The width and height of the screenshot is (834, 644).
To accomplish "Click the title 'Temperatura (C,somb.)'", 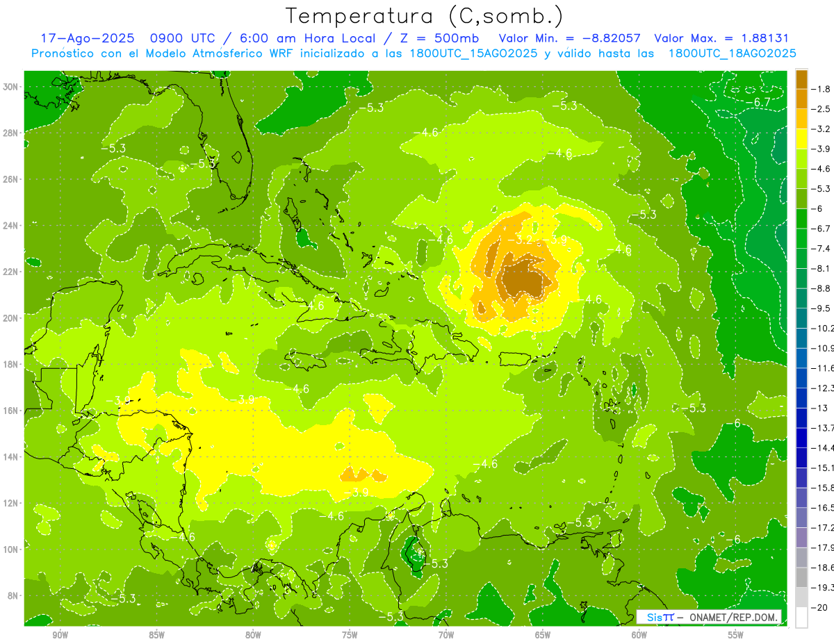I will 425,16.
